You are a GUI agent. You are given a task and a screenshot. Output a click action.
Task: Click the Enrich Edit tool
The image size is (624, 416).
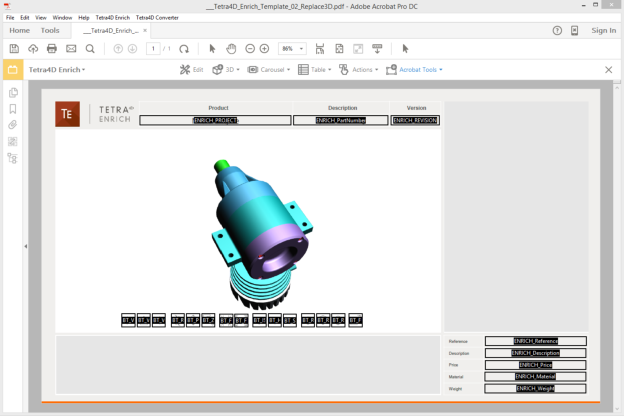191,70
